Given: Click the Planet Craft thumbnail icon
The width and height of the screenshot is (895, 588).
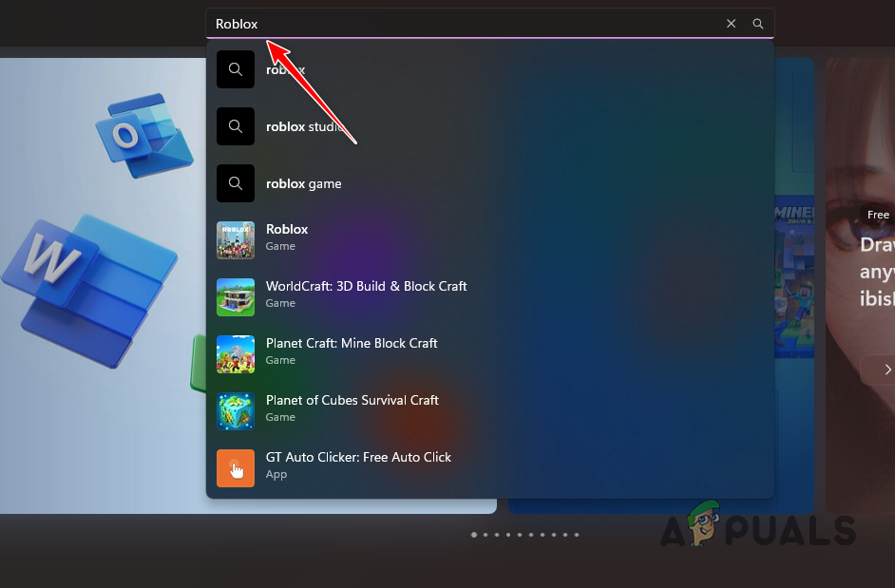Looking at the screenshot, I should (x=236, y=354).
